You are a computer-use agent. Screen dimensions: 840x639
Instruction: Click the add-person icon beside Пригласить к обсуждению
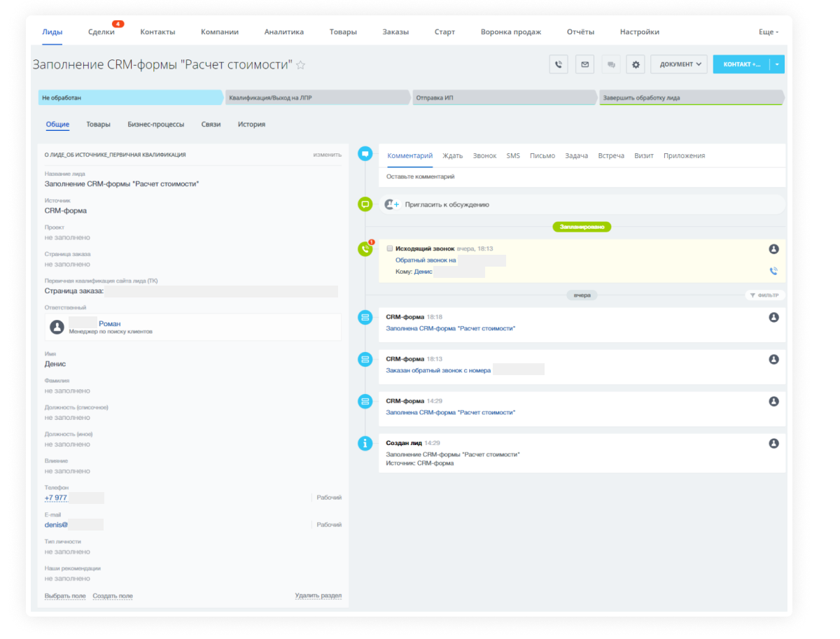coord(391,204)
